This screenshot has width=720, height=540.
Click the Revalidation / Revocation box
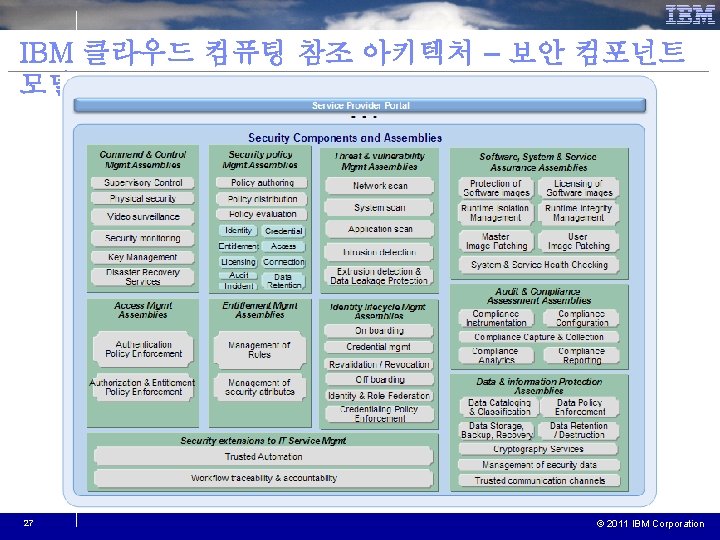[379, 365]
